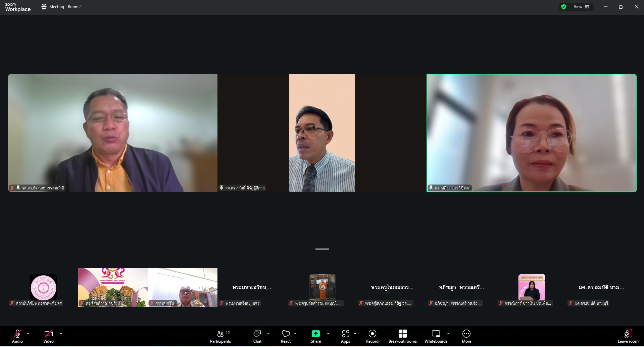Click the encryption shield icon

pos(564,7)
